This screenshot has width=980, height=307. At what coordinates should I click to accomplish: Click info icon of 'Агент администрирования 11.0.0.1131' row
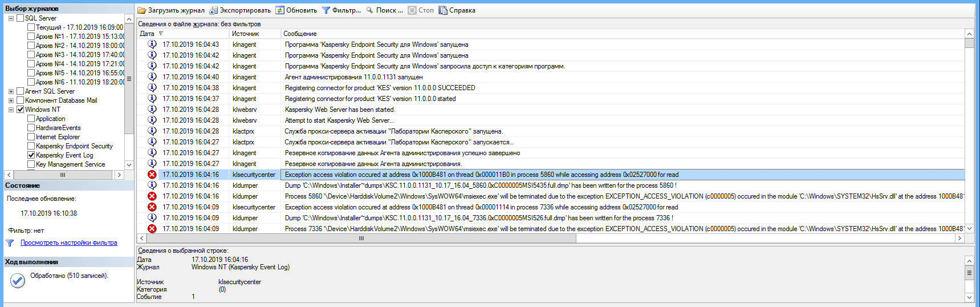[152, 76]
